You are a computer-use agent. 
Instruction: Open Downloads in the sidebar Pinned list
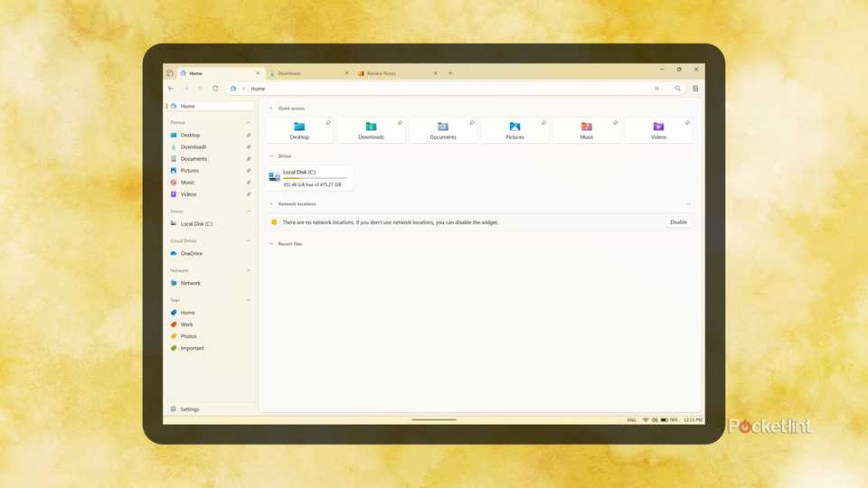coord(211,147)
